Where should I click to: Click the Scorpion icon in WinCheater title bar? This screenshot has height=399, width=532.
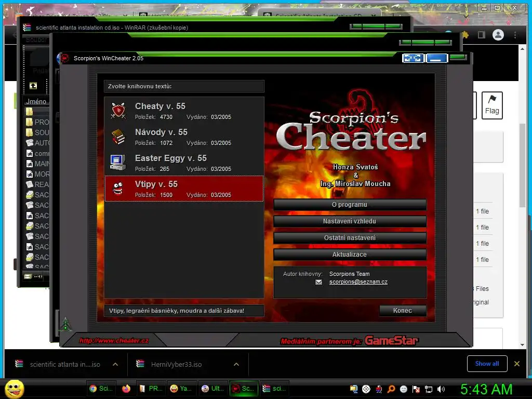pos(64,58)
